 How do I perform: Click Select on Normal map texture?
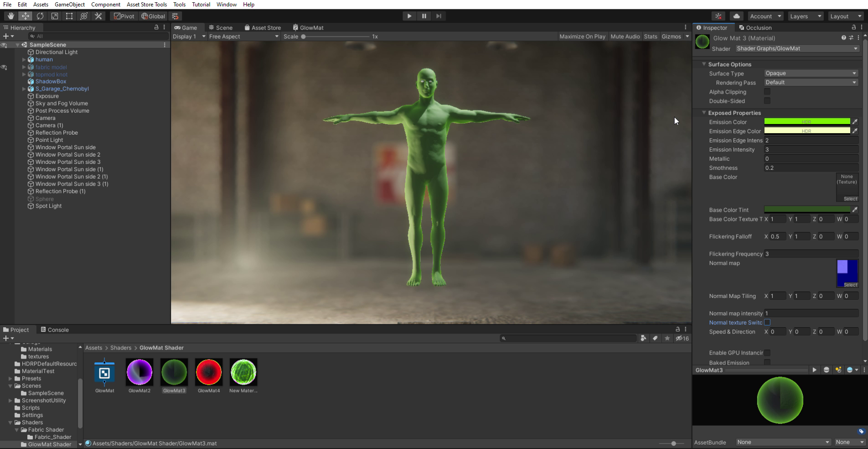point(850,285)
